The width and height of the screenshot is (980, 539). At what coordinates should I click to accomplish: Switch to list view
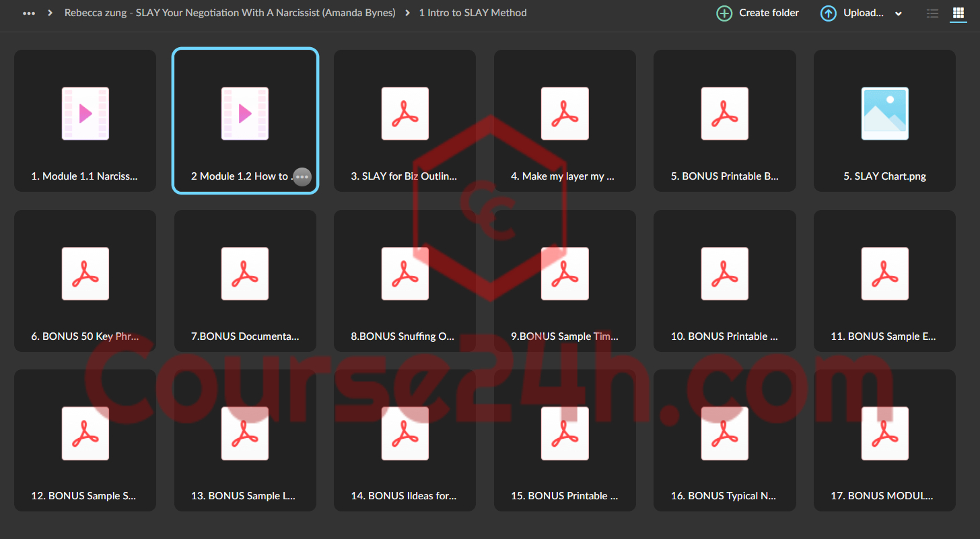pyautogui.click(x=932, y=13)
